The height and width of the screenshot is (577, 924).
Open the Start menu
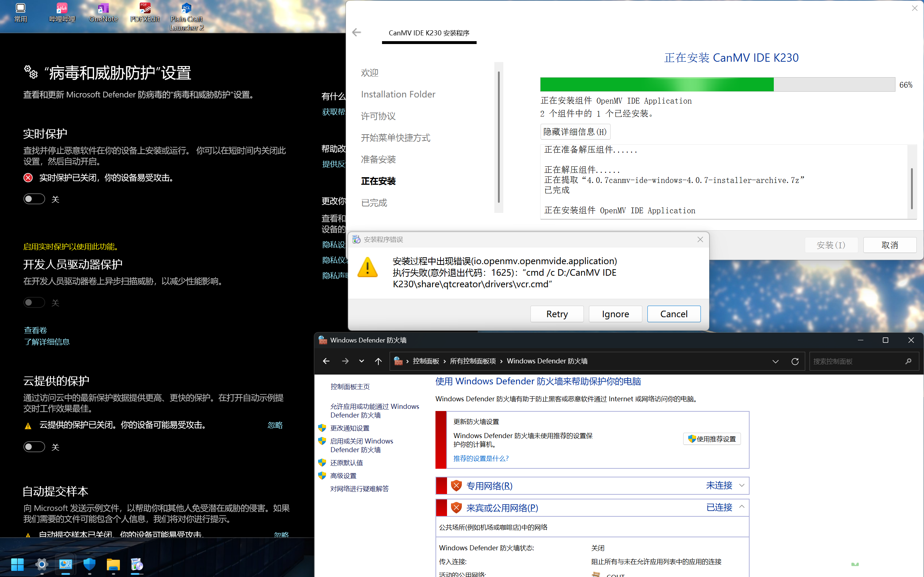click(18, 565)
